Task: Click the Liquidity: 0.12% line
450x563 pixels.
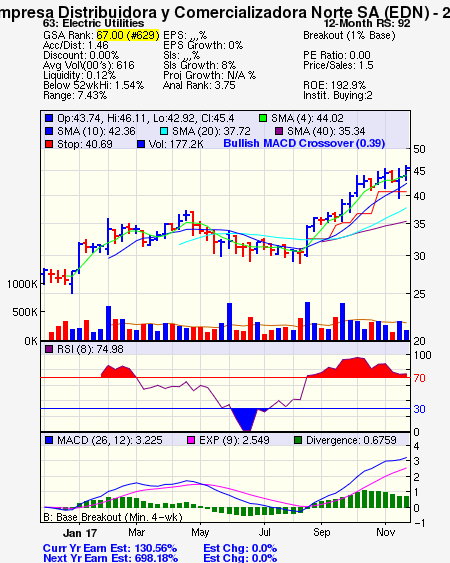Action: point(79,75)
